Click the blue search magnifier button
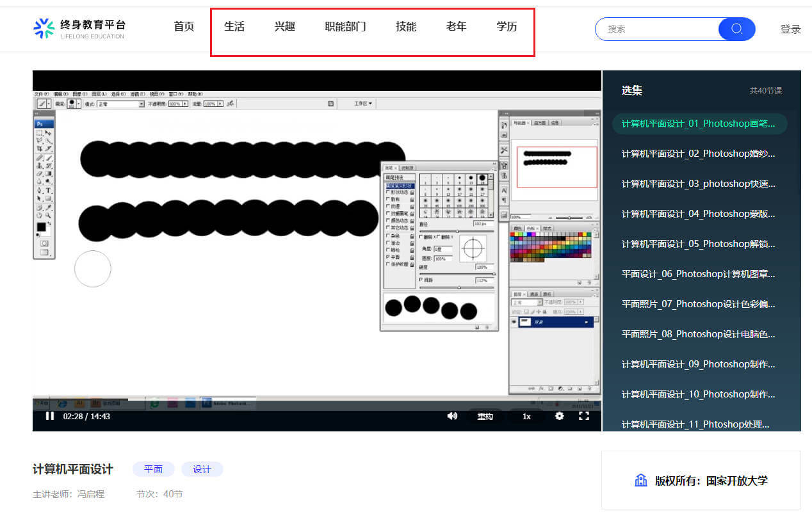The height and width of the screenshot is (521, 812). pyautogui.click(x=736, y=29)
